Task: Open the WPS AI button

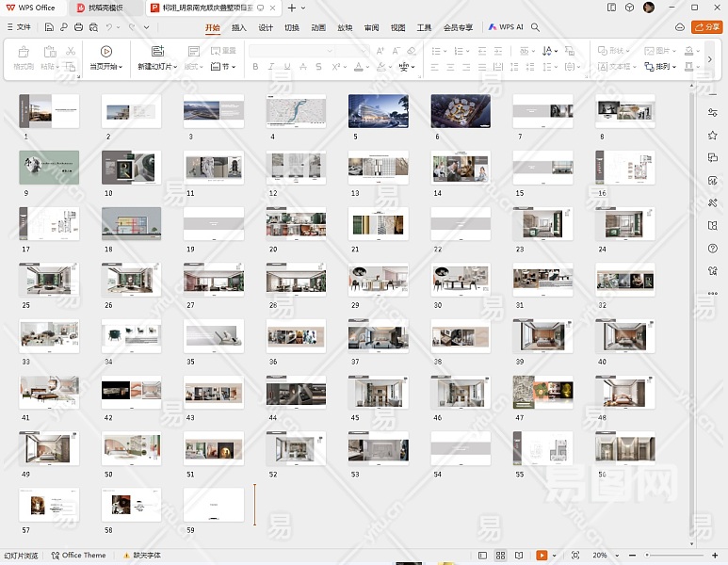Action: pos(506,27)
